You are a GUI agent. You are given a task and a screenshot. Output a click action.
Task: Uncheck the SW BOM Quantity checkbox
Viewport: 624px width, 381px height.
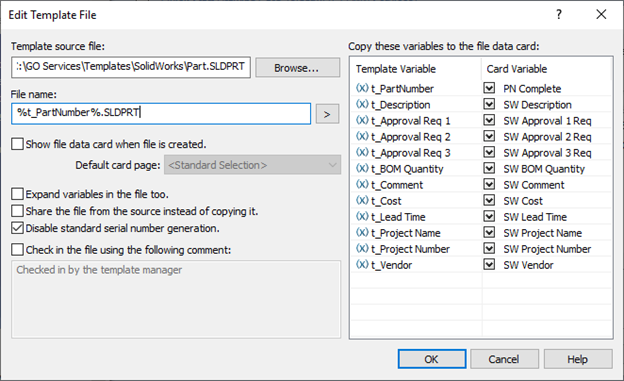[489, 168]
